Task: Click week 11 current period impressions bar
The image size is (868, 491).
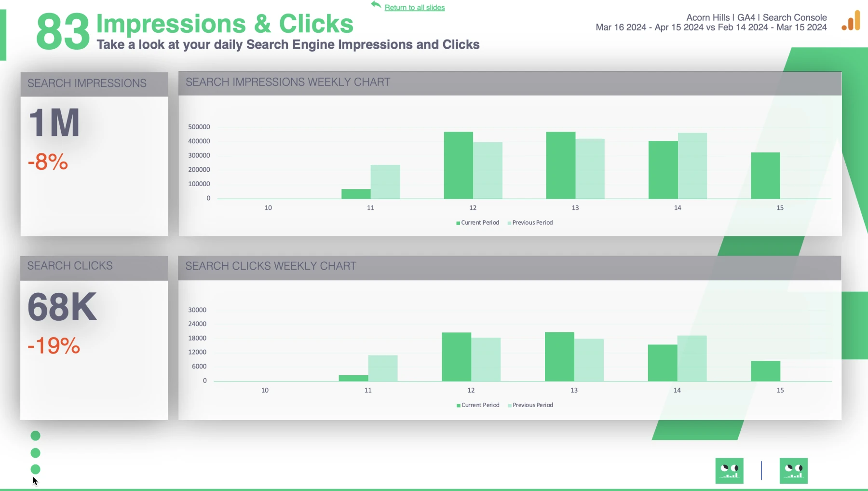Action: pos(356,194)
